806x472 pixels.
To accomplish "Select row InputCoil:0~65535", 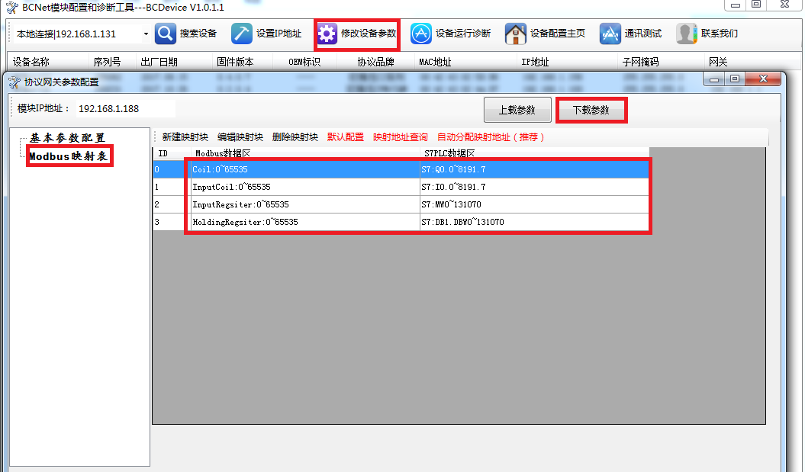I will 401,187.
